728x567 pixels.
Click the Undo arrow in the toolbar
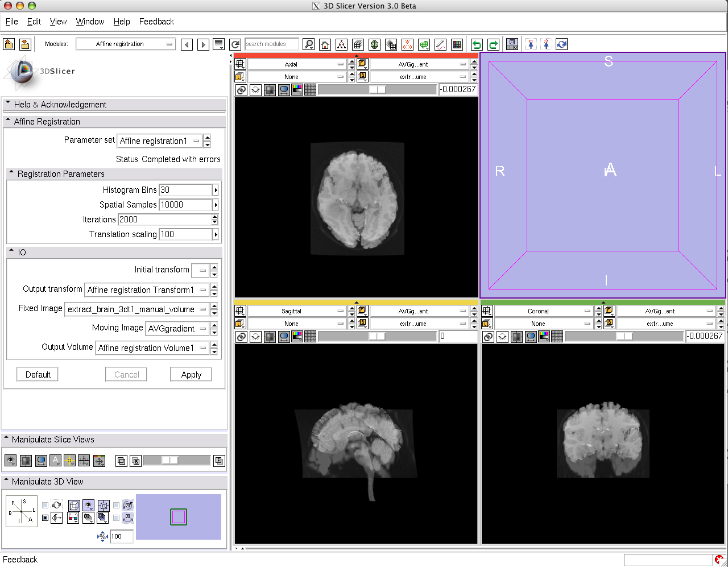click(x=477, y=44)
